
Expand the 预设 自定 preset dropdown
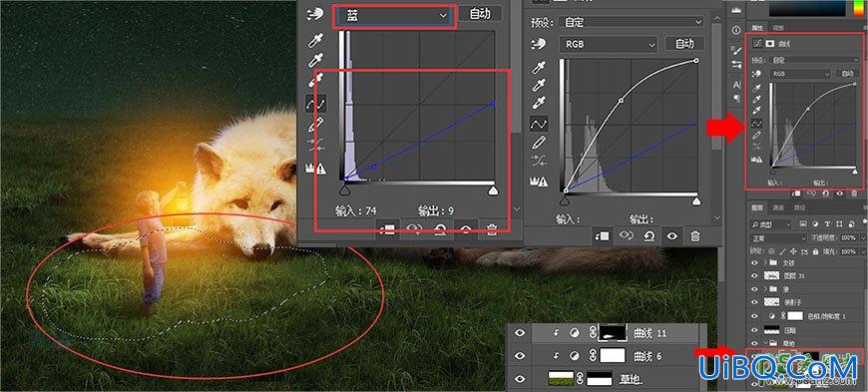(x=631, y=22)
